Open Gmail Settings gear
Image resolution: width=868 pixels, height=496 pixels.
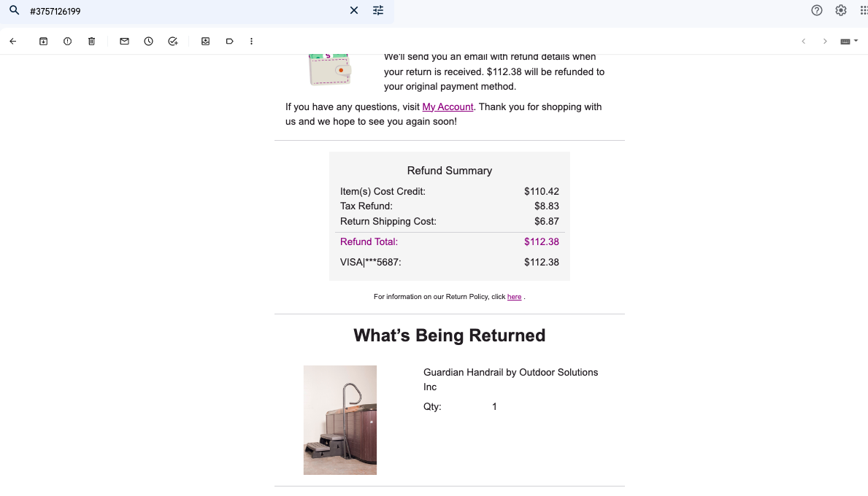(x=841, y=10)
